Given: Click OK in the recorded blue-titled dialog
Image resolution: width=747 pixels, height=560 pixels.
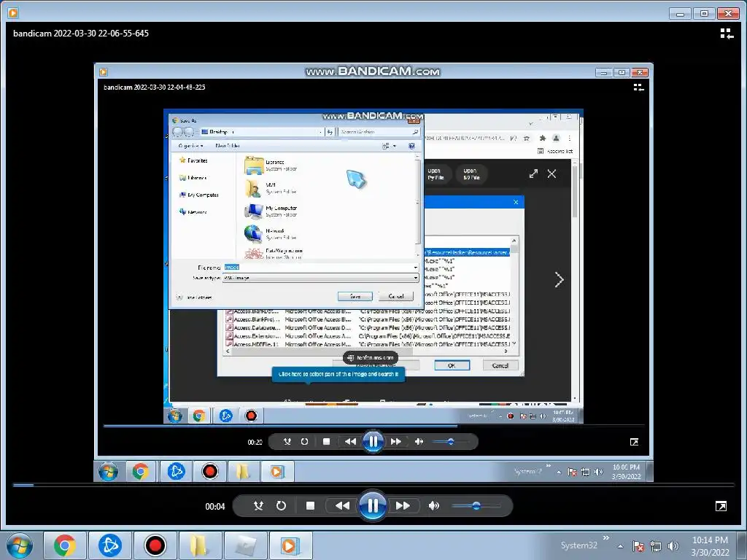Looking at the screenshot, I should coord(452,366).
